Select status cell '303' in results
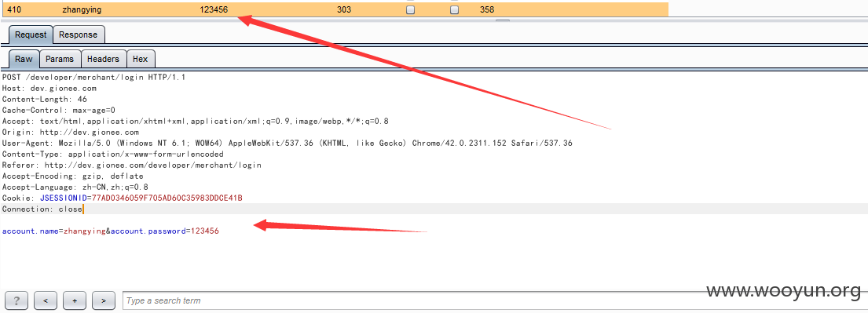Viewport: 868px width, 313px height. pos(344,10)
